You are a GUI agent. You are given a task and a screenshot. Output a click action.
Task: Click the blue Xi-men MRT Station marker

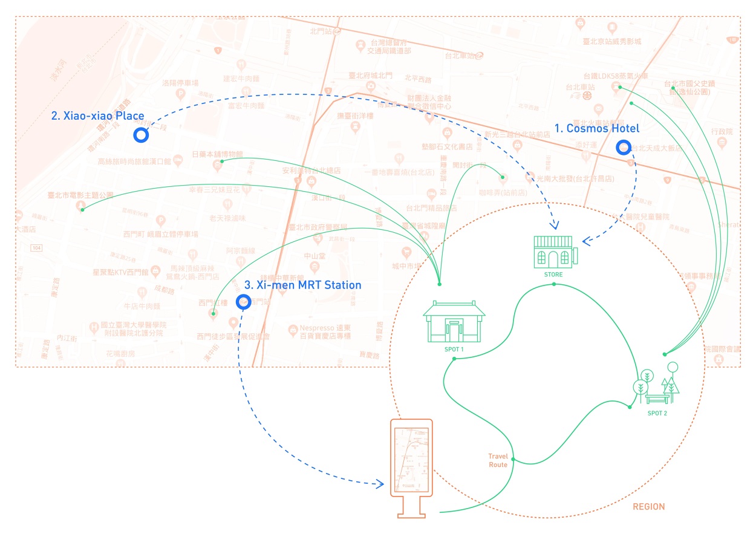pos(243,301)
